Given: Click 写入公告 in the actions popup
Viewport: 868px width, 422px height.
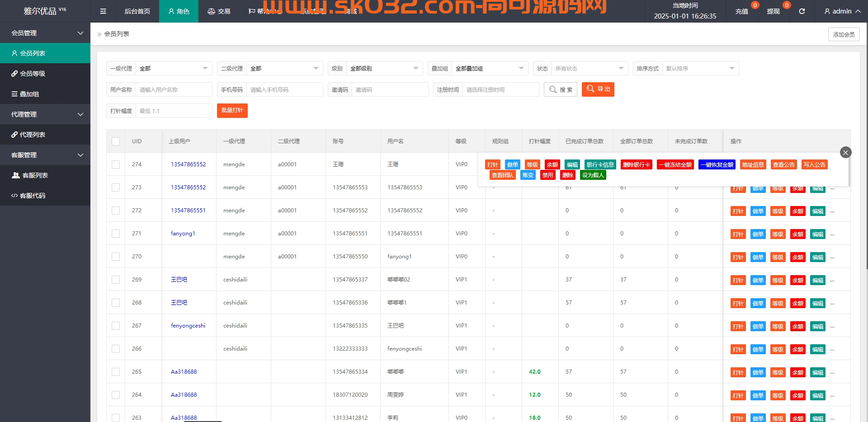Looking at the screenshot, I should (815, 165).
